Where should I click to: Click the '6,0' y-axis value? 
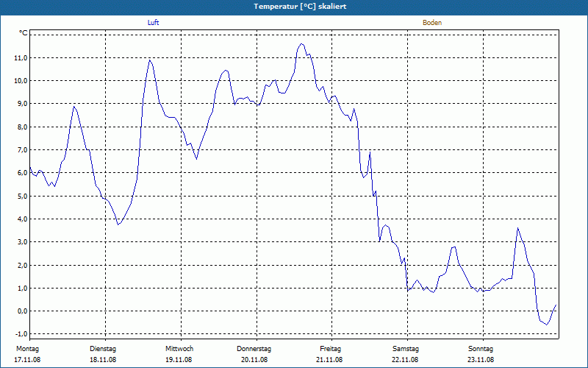tap(22, 173)
